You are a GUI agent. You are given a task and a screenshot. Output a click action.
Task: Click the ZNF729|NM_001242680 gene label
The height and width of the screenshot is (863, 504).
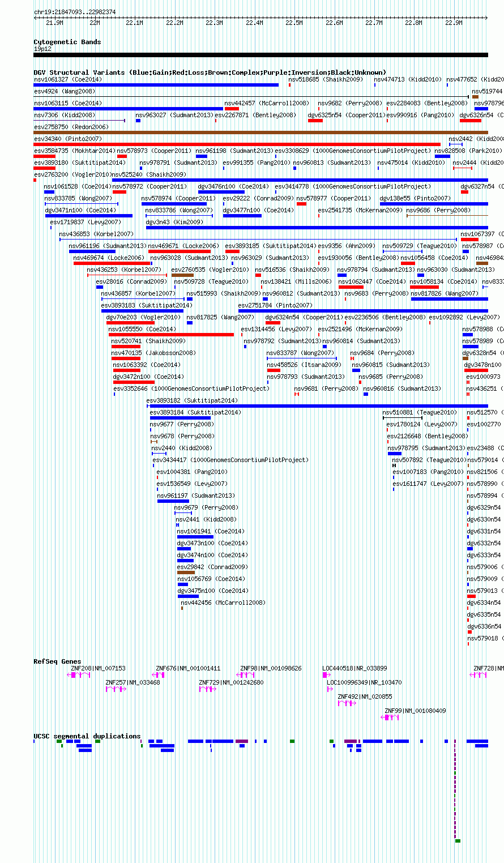coord(232,683)
